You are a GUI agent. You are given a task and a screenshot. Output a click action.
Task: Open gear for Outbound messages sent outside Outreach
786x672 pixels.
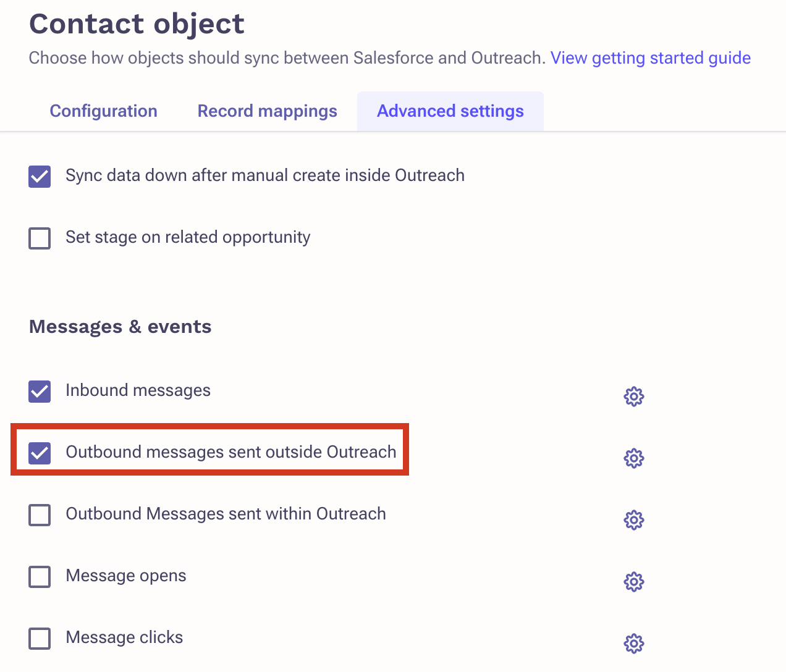(x=634, y=458)
